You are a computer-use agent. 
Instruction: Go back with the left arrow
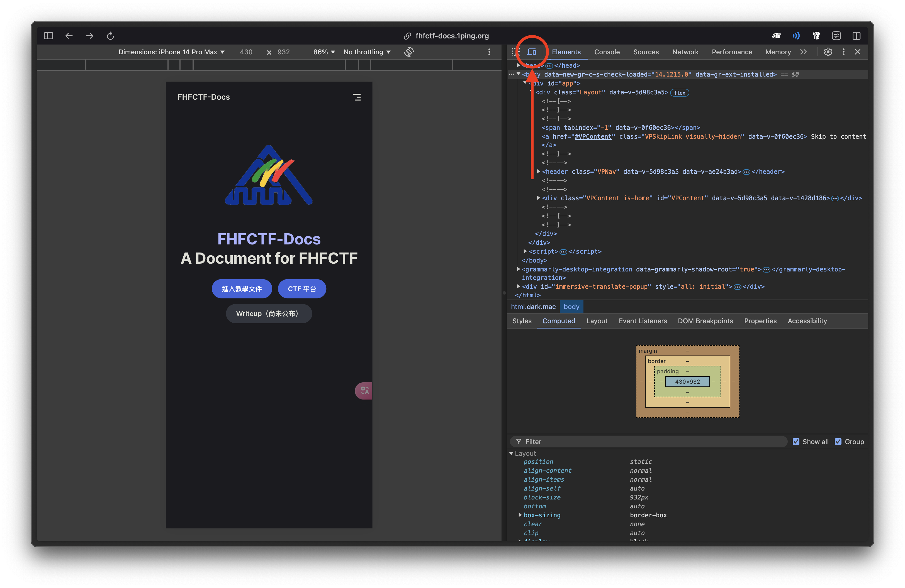tap(69, 36)
